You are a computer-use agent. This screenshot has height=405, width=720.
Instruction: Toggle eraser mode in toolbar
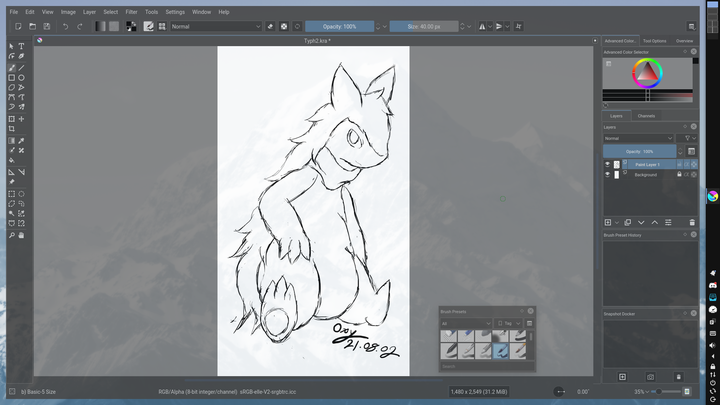(x=270, y=27)
